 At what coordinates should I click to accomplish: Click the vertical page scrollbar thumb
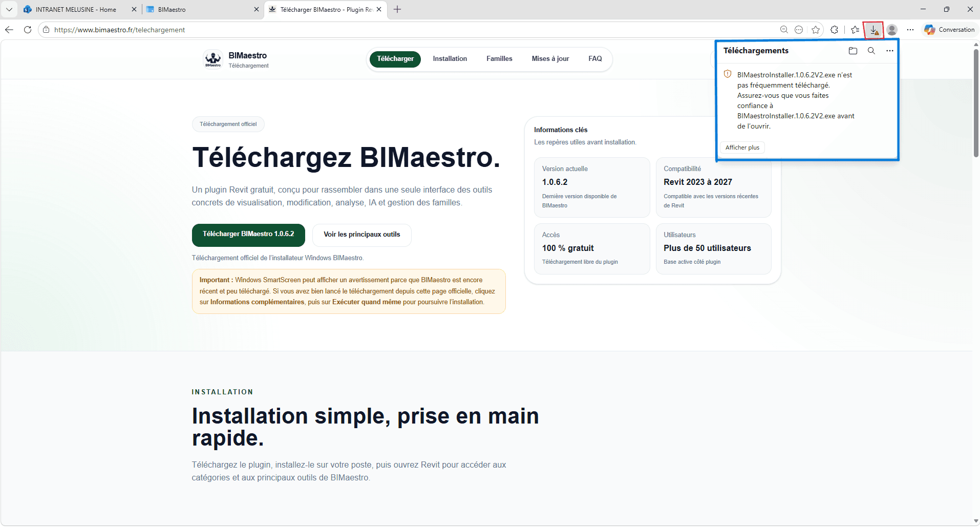click(x=976, y=102)
